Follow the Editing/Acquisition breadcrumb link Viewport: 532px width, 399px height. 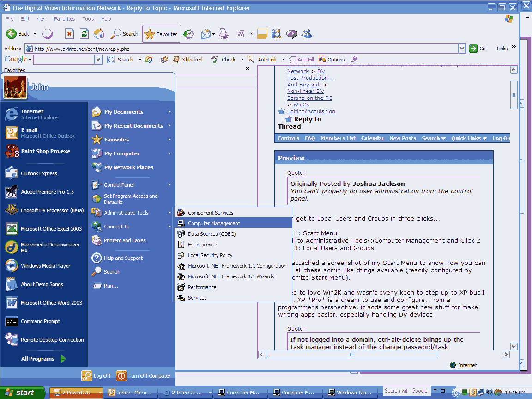[311, 111]
